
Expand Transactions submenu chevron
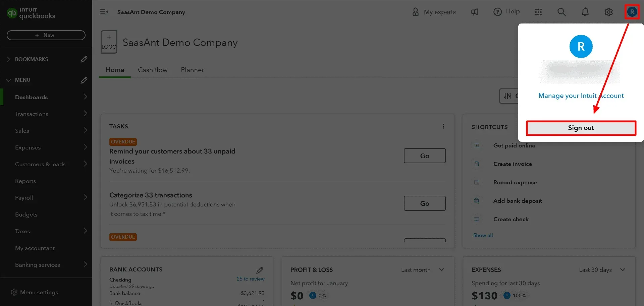point(86,114)
